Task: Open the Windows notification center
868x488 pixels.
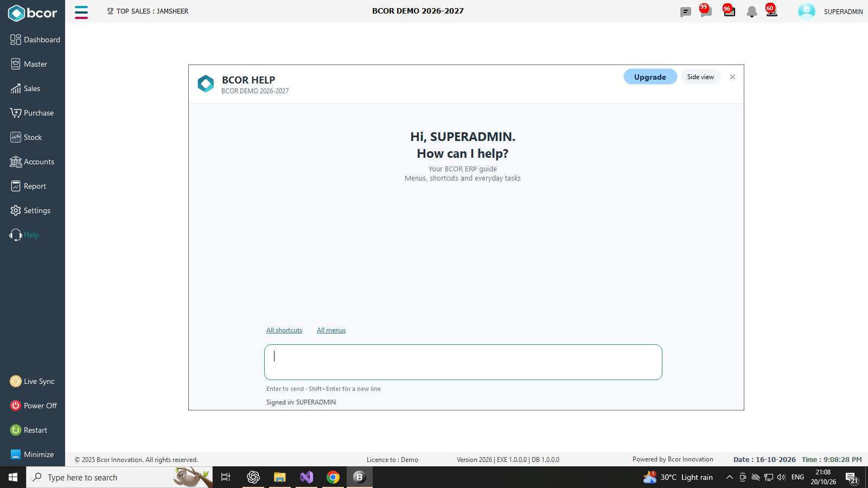Action: coord(852,478)
